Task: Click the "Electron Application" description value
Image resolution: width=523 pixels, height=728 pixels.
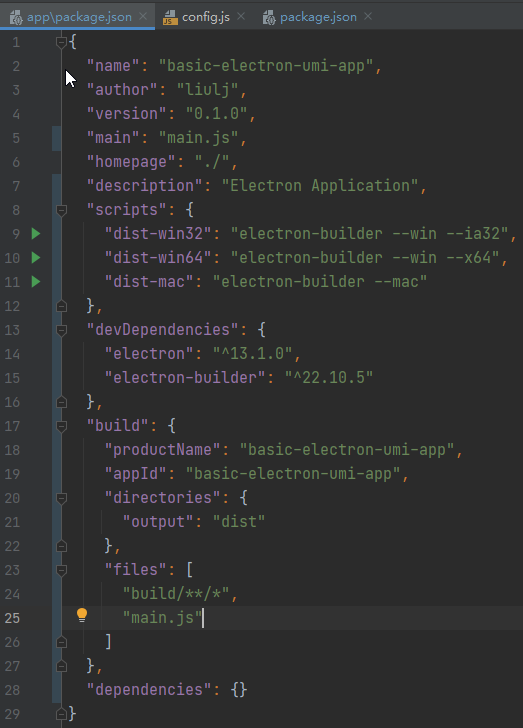Action: [320, 186]
